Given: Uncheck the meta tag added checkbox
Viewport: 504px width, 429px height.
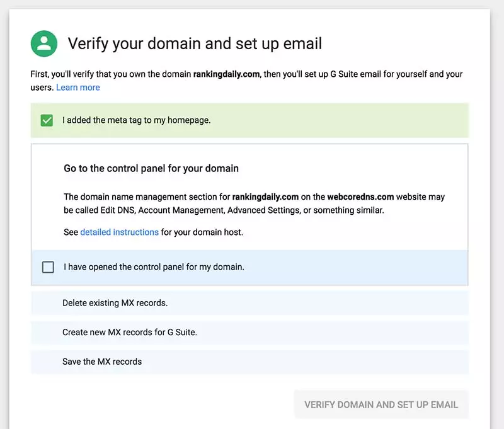Looking at the screenshot, I should pyautogui.click(x=47, y=120).
